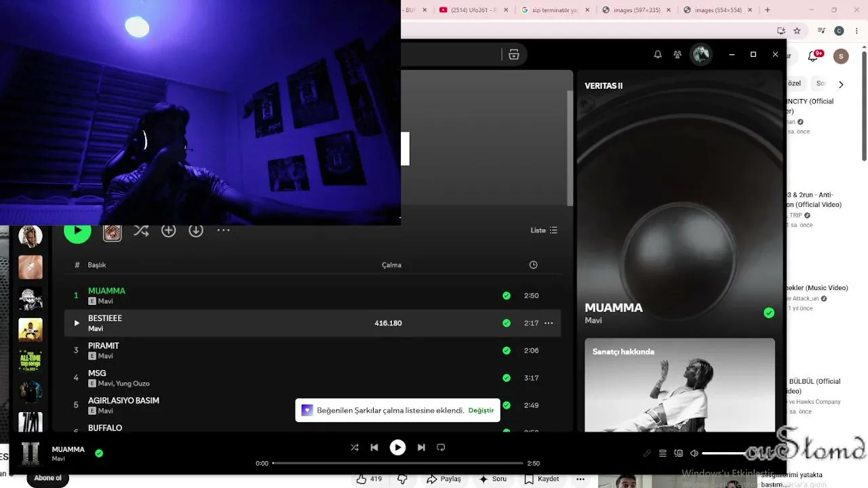Toggle liked status for BESTIEEE track
The height and width of the screenshot is (488, 868).
coord(507,323)
